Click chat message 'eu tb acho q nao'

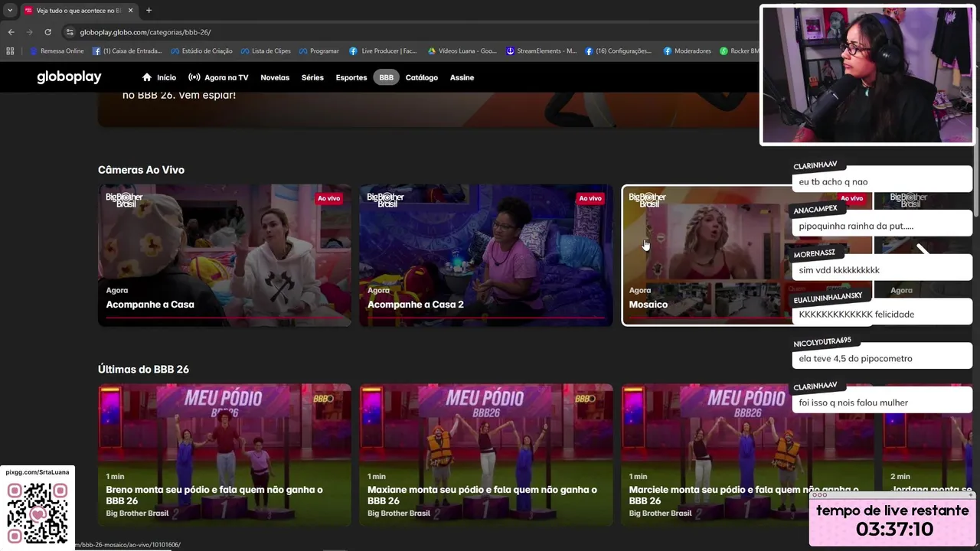pos(882,182)
